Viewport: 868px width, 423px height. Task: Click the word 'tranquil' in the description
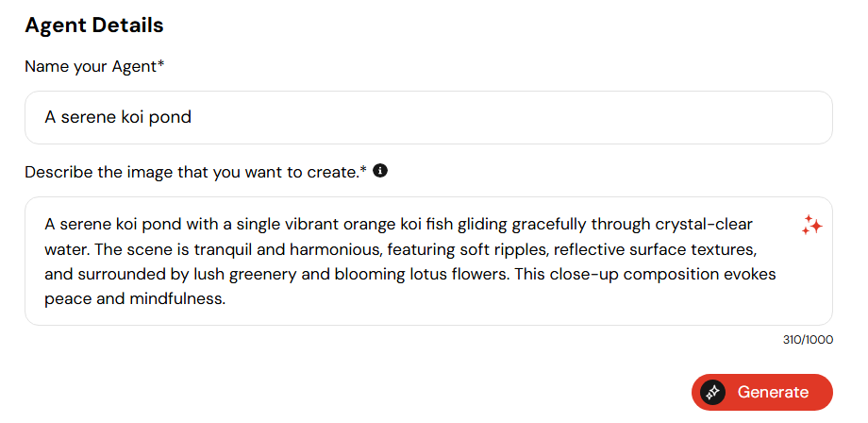pyautogui.click(x=225, y=249)
